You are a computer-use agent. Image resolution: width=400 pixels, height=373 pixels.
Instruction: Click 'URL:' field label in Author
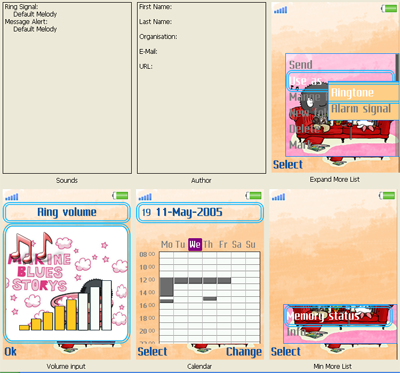(x=146, y=67)
